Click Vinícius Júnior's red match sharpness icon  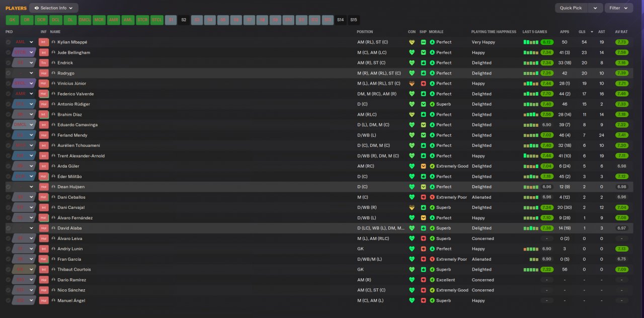(423, 84)
